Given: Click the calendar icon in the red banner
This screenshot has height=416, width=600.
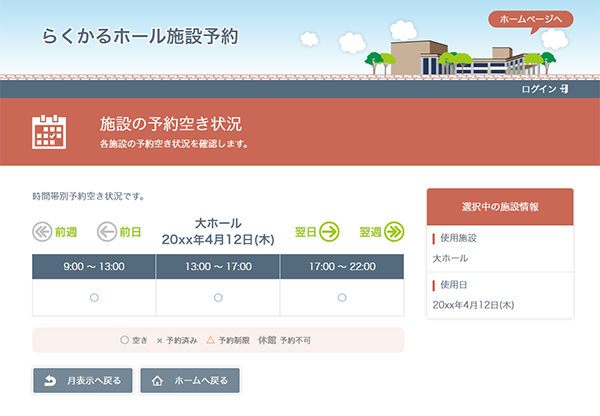Looking at the screenshot, I should tap(49, 132).
